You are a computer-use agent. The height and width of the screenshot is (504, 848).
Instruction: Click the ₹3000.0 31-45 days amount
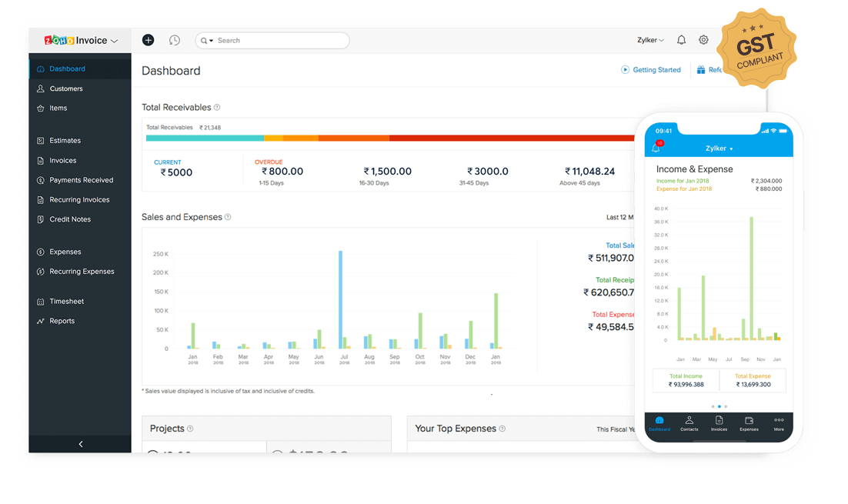488,172
